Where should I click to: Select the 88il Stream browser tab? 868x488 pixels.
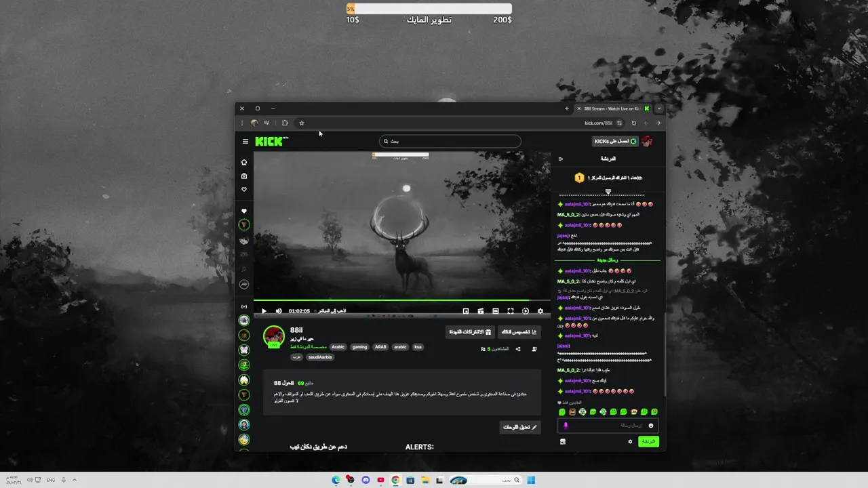point(614,108)
